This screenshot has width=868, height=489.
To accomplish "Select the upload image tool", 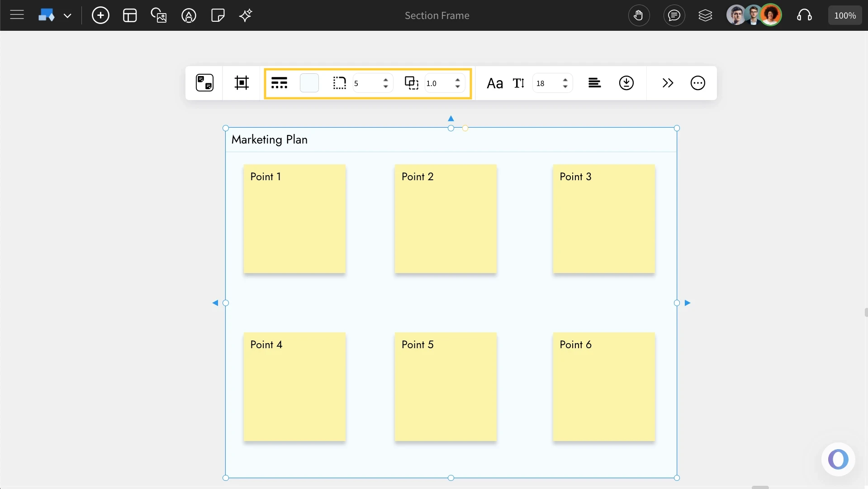I will pyautogui.click(x=159, y=15).
